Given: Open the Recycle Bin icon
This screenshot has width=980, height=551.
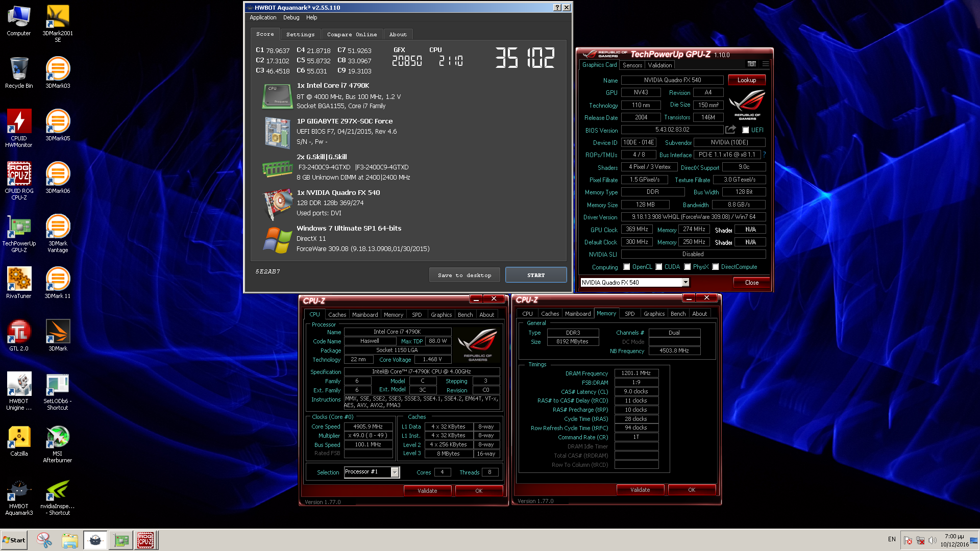Looking at the screenshot, I should [19, 73].
